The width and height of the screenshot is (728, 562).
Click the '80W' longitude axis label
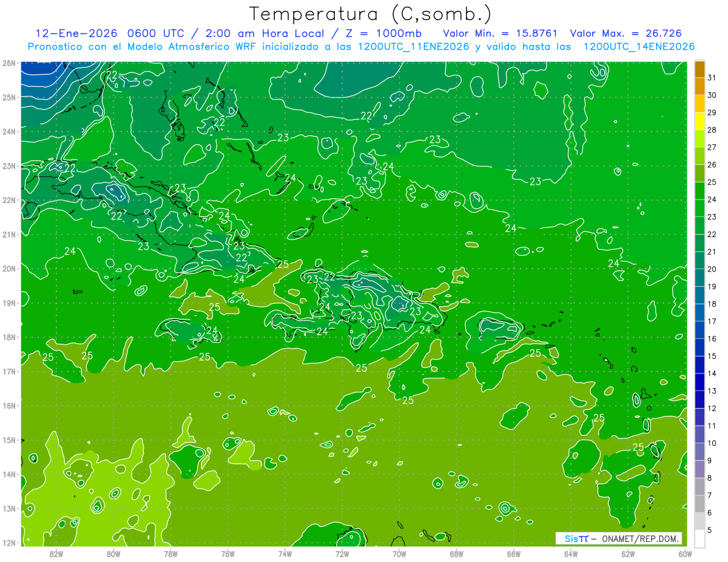[x=113, y=554]
